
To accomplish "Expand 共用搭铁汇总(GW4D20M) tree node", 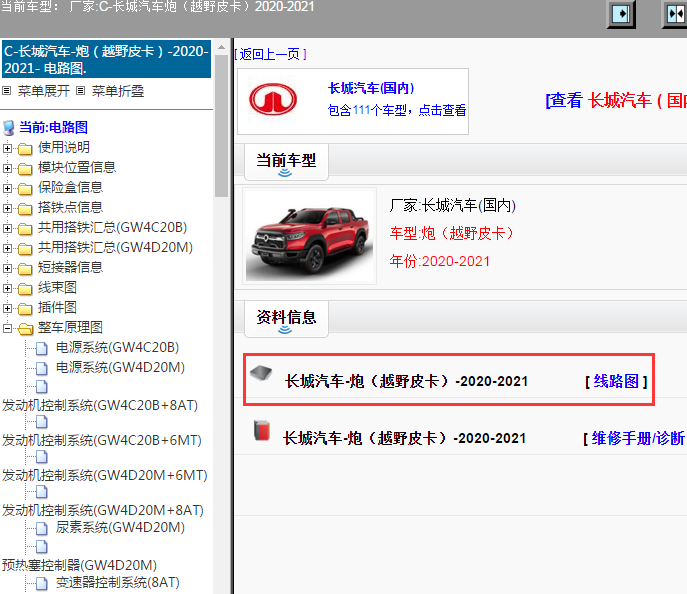I will click(x=7, y=248).
